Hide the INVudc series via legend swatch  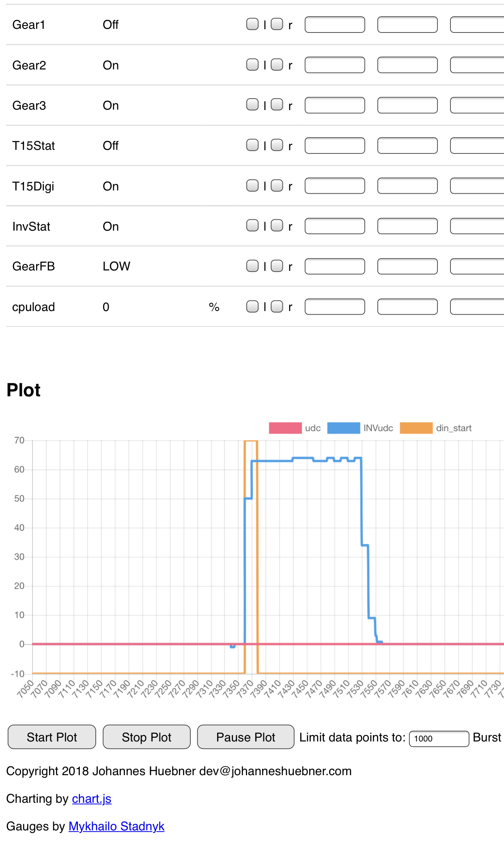pyautogui.click(x=343, y=428)
